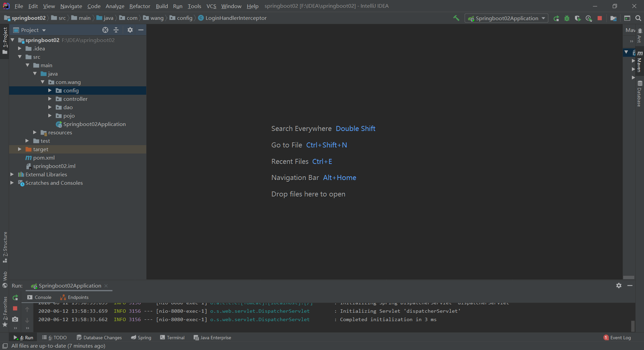644x350 pixels.
Task: Click Collapse All icon in Project panel
Action: tap(116, 30)
